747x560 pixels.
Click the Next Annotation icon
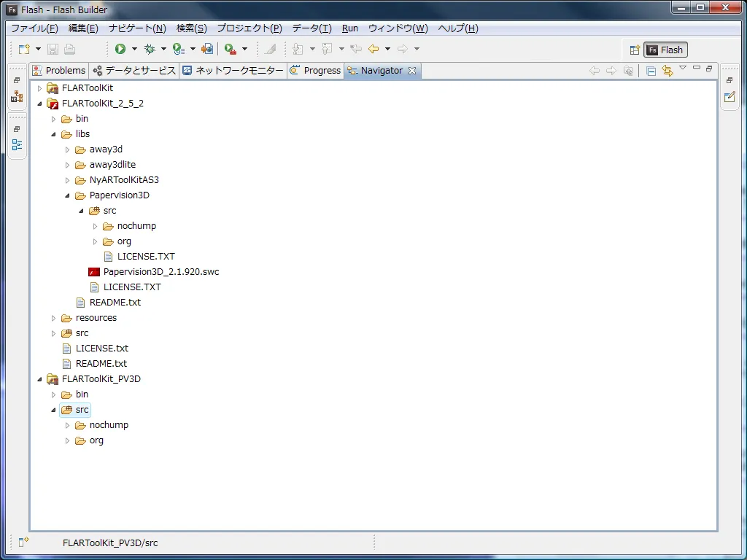(x=298, y=49)
